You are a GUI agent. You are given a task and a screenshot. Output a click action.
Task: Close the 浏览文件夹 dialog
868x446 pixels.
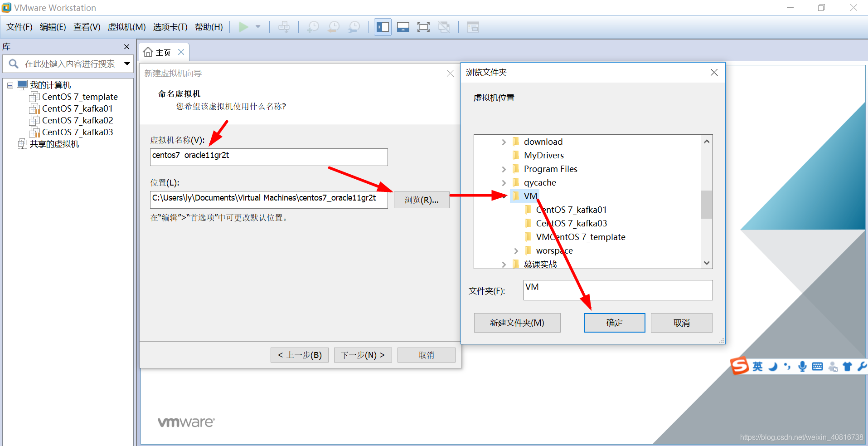click(x=714, y=73)
